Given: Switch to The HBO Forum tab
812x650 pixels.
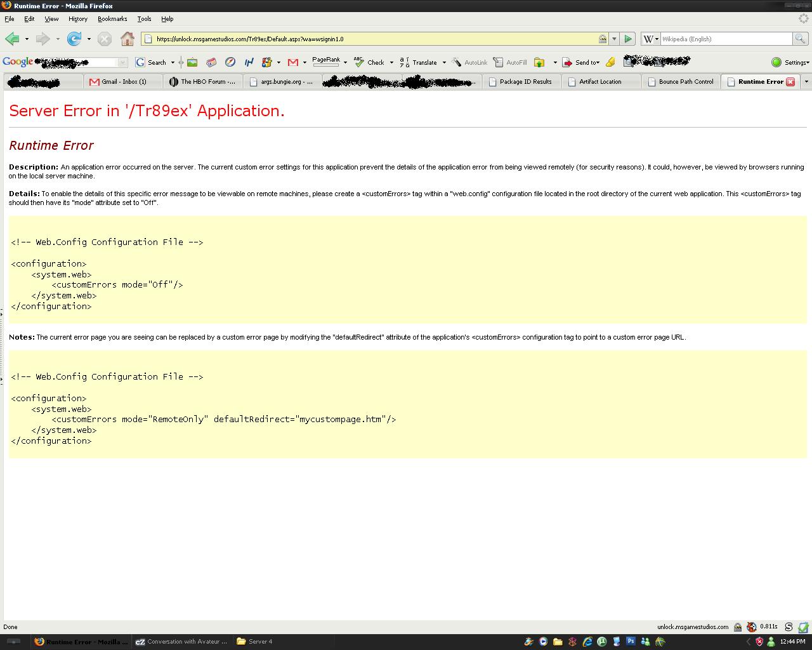Looking at the screenshot, I should [203, 81].
